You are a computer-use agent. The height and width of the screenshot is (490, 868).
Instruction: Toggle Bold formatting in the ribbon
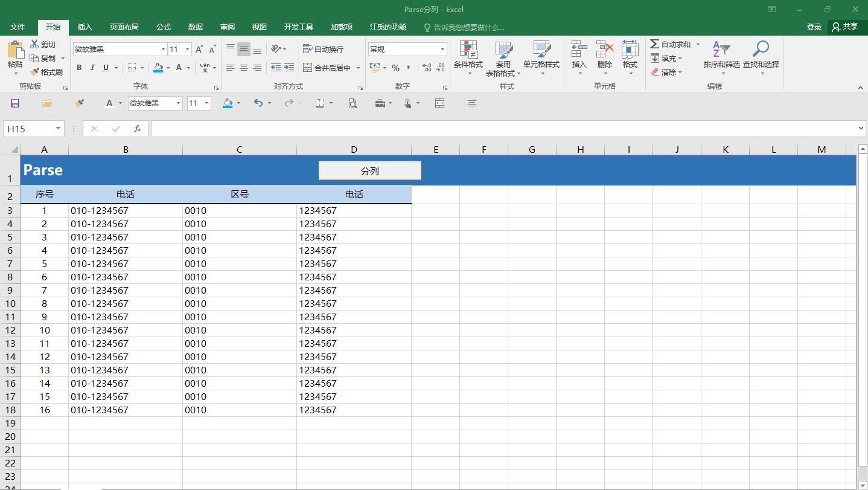click(x=79, y=68)
